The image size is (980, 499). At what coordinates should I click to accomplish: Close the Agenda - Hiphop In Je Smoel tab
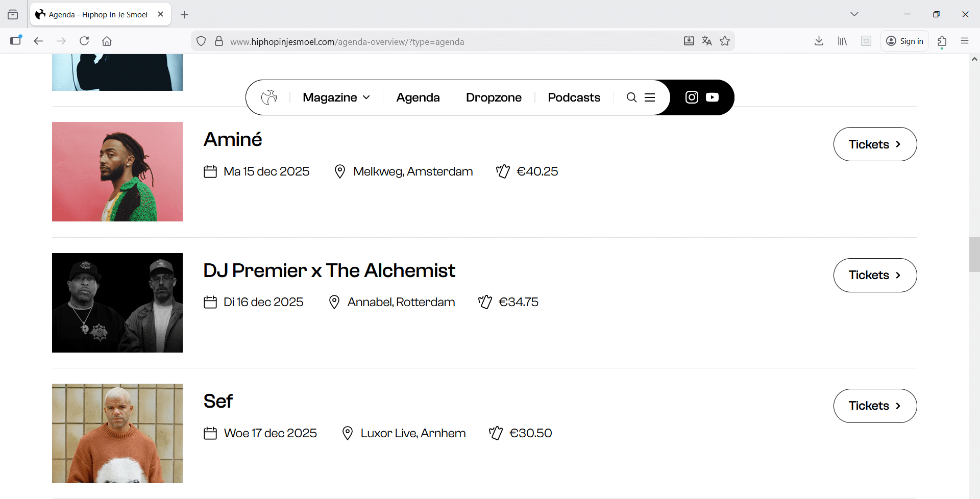pos(161,14)
